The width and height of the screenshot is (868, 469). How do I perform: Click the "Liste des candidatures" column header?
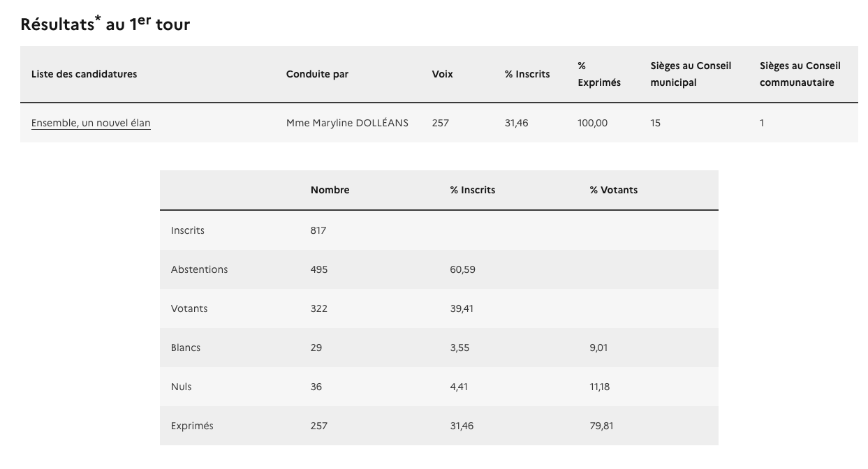click(x=84, y=74)
